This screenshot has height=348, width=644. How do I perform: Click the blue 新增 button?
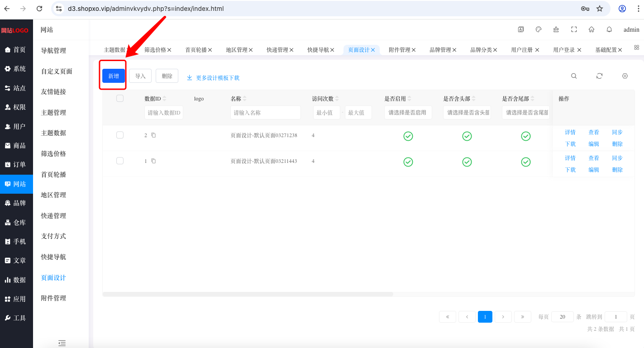114,76
